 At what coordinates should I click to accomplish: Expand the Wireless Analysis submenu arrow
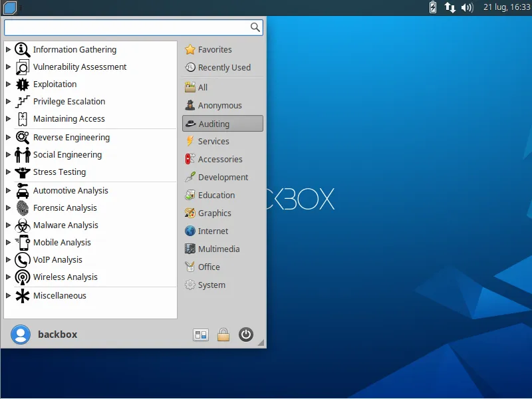(x=9, y=277)
